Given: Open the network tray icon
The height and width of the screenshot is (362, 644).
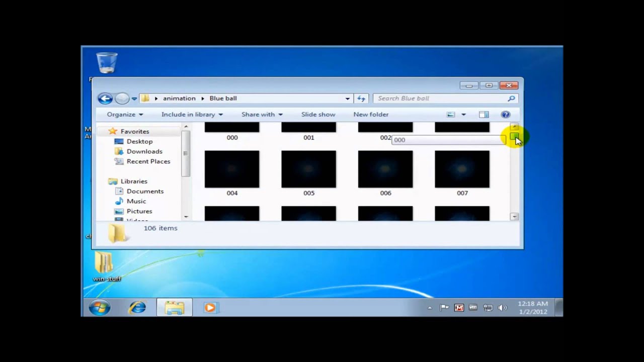Looking at the screenshot, I should [488, 308].
